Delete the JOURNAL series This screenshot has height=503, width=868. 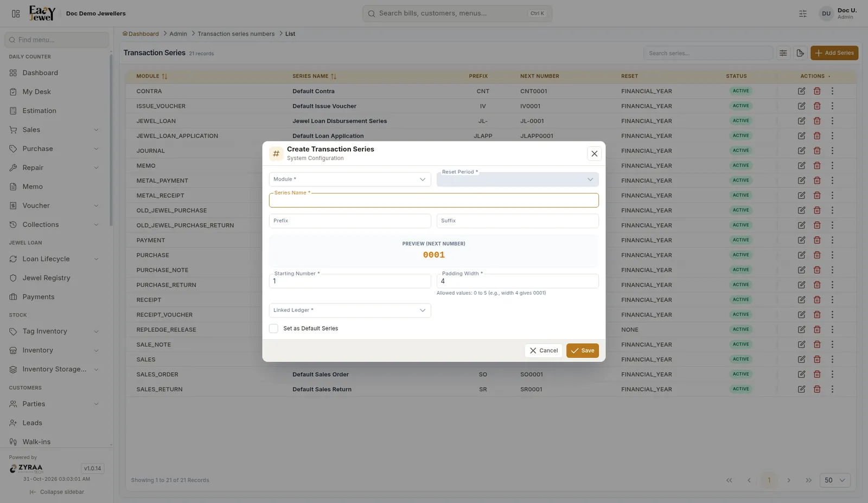(817, 151)
